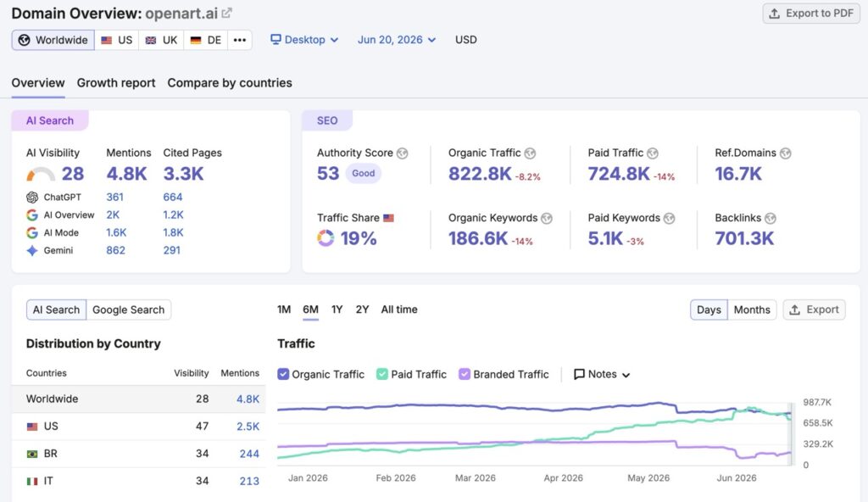Click globe icon next to Organic Traffic
Image resolution: width=868 pixels, height=502 pixels.
tap(530, 153)
